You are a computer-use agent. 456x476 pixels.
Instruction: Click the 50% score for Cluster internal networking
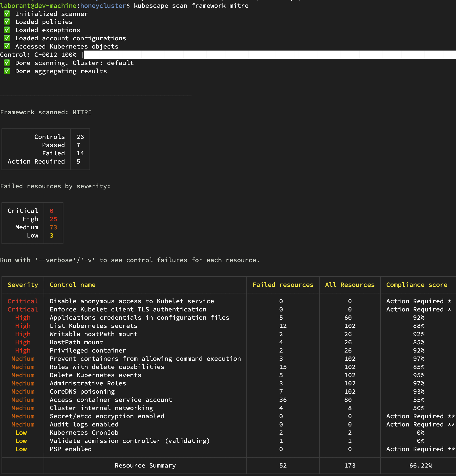pyautogui.click(x=419, y=408)
